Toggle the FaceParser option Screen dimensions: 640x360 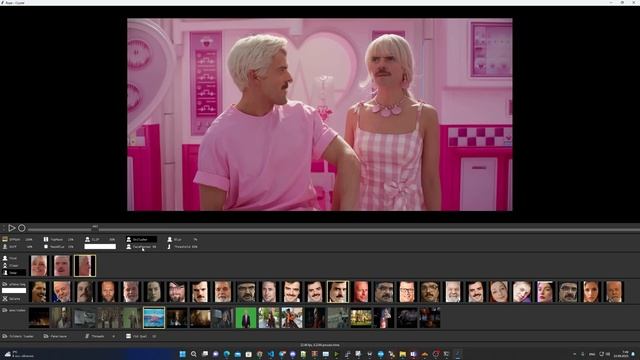click(141, 247)
